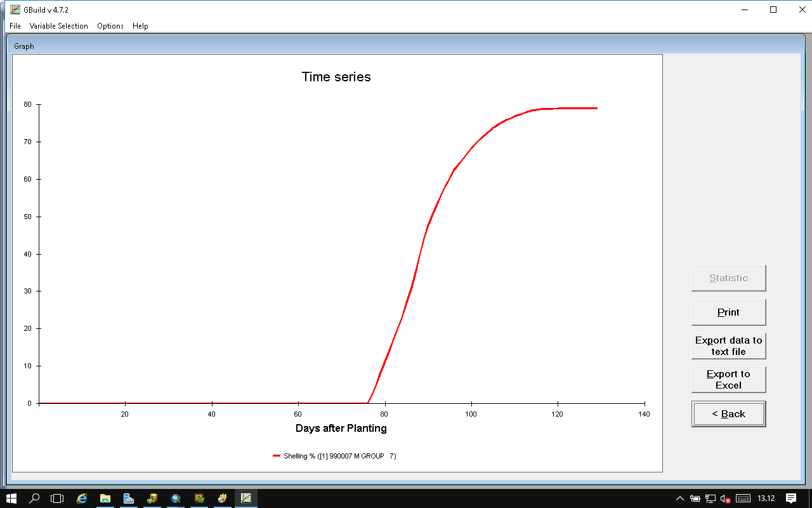Switch to GBuild graph icon in taskbar

(246, 498)
